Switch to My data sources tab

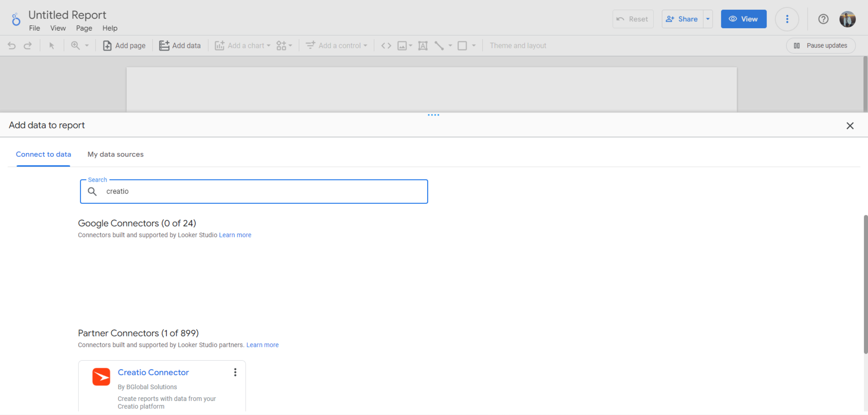(116, 154)
